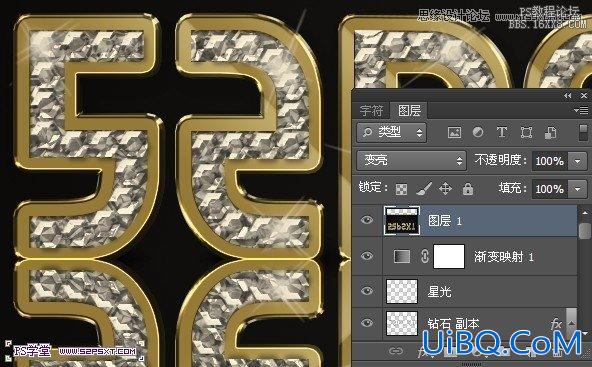Hide the 渐变映射 1 layer via eye
This screenshot has height=367, width=592.
[x=367, y=256]
